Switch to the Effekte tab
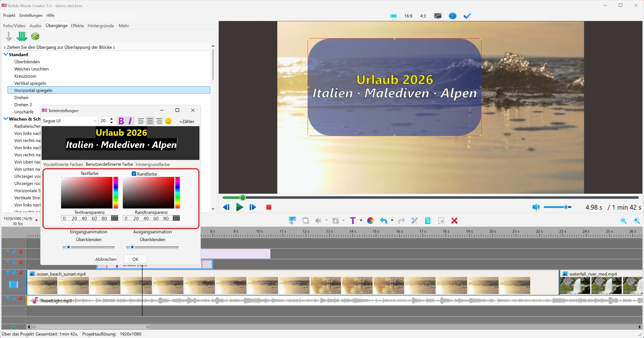The width and height of the screenshot is (644, 338). point(77,26)
